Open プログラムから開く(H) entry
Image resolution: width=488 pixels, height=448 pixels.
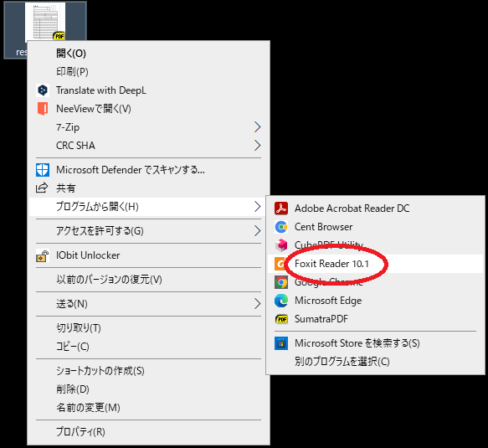[x=97, y=206]
